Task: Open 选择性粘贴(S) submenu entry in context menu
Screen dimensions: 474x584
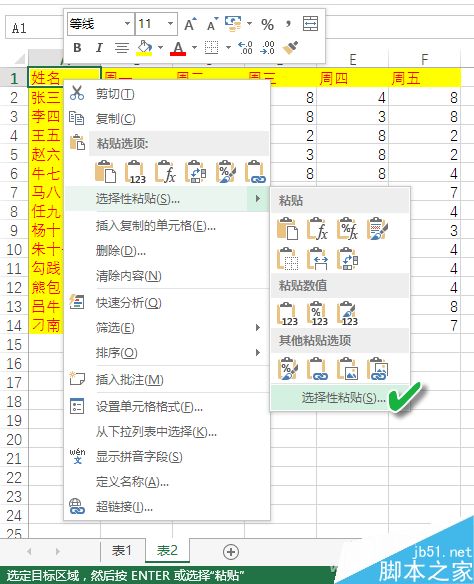Action: coord(167,199)
